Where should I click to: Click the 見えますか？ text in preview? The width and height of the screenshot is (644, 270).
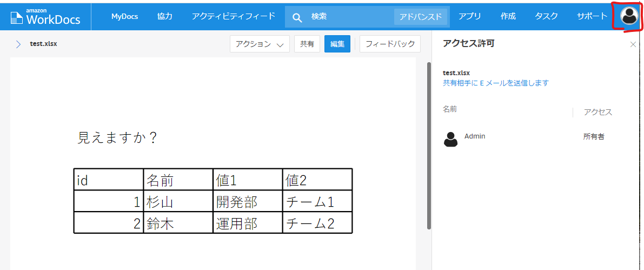click(118, 137)
